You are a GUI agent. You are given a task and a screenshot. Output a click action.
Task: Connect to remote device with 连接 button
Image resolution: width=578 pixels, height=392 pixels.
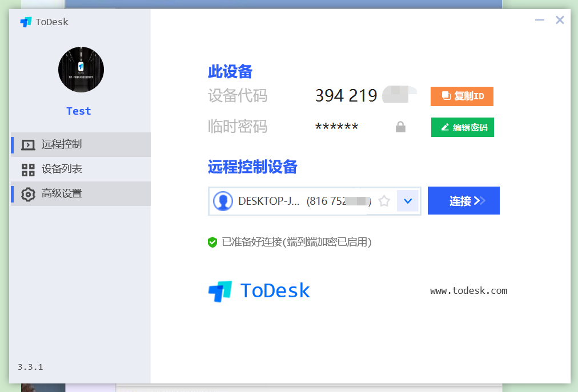pyautogui.click(x=463, y=200)
